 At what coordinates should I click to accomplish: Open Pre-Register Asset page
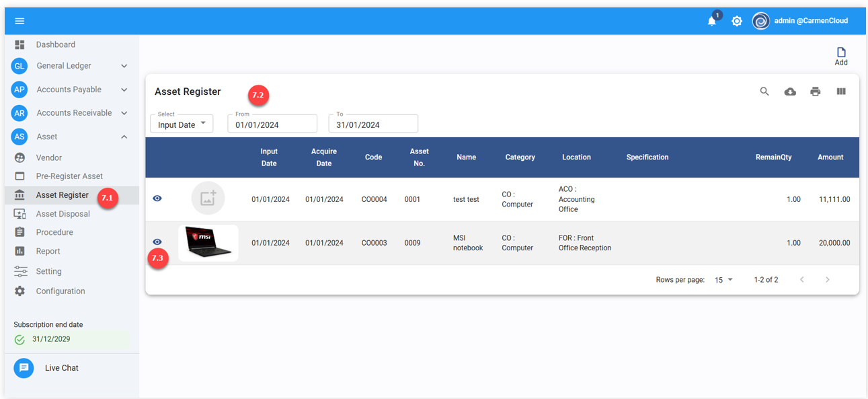(x=69, y=176)
